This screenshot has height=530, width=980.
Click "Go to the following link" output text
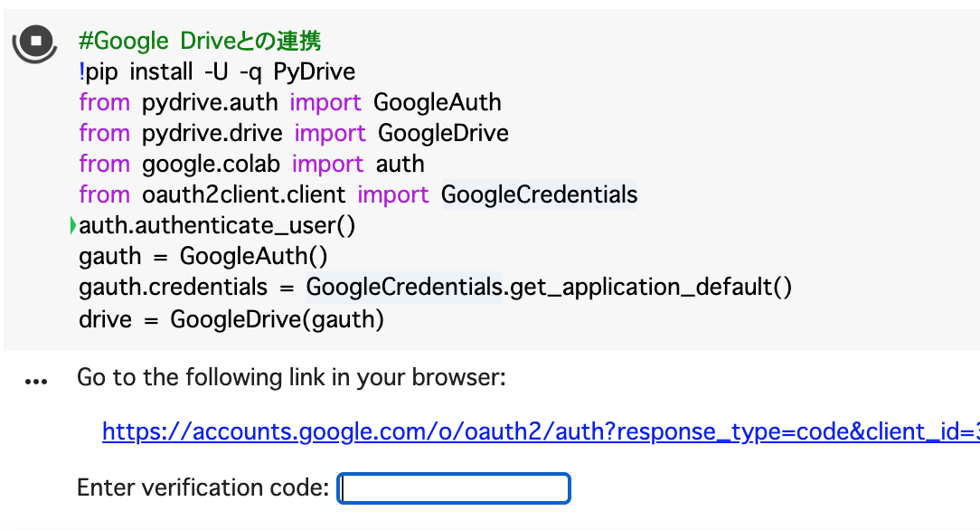[291, 377]
